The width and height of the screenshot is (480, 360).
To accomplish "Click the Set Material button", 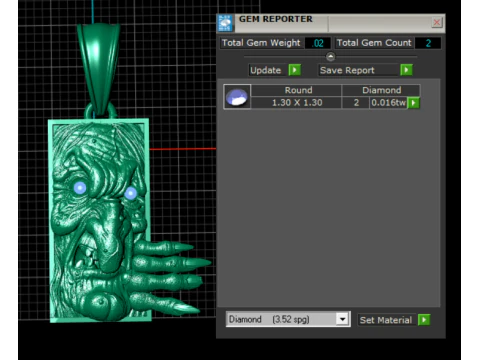I will pos(387,320).
